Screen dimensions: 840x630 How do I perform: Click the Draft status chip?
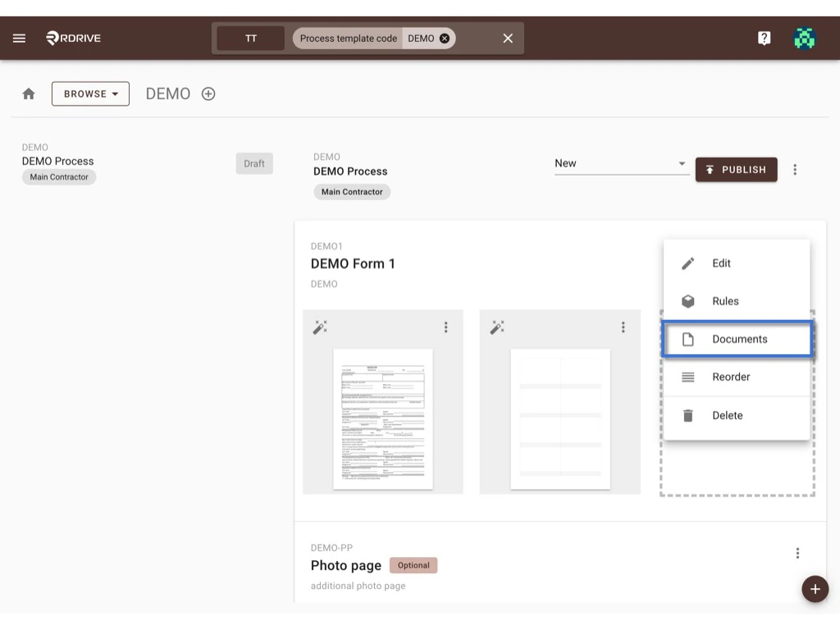(x=254, y=163)
